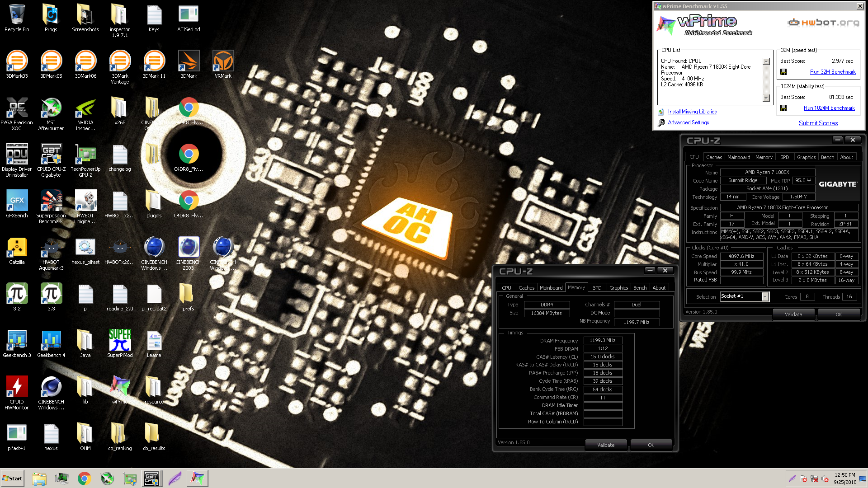Switch to CPU tab in memory CPU-Z window

click(x=506, y=288)
